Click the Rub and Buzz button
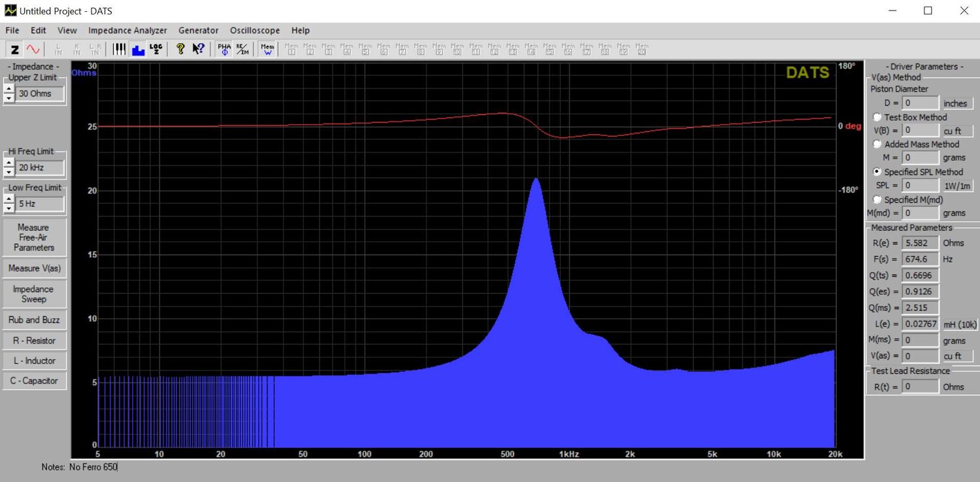Viewport: 980px width, 482px height. click(34, 320)
